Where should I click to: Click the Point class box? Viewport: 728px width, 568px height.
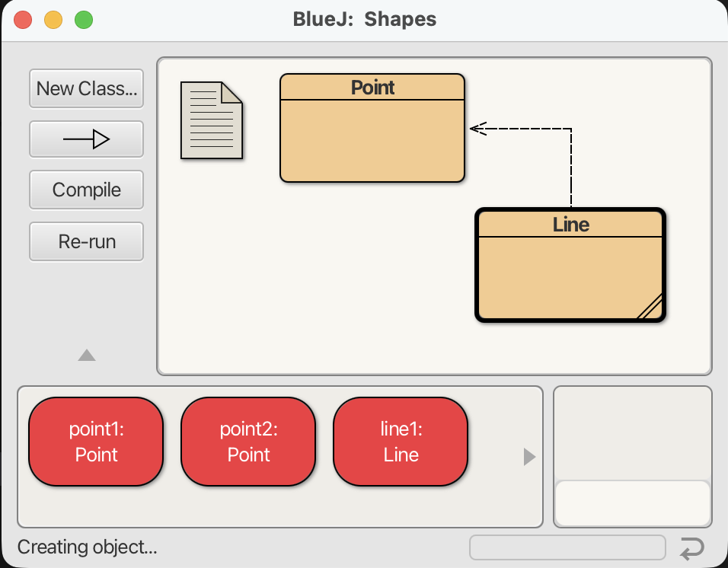(372, 140)
